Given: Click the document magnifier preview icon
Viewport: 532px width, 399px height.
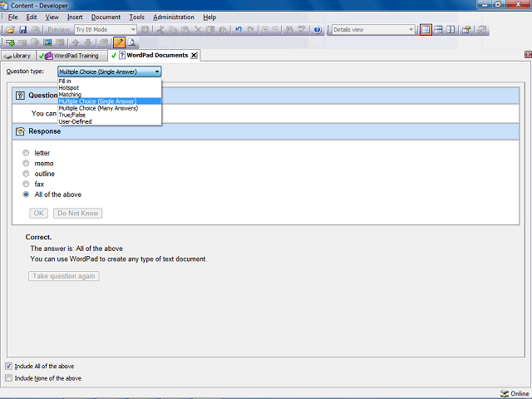Looking at the screenshot, I should point(131,42).
